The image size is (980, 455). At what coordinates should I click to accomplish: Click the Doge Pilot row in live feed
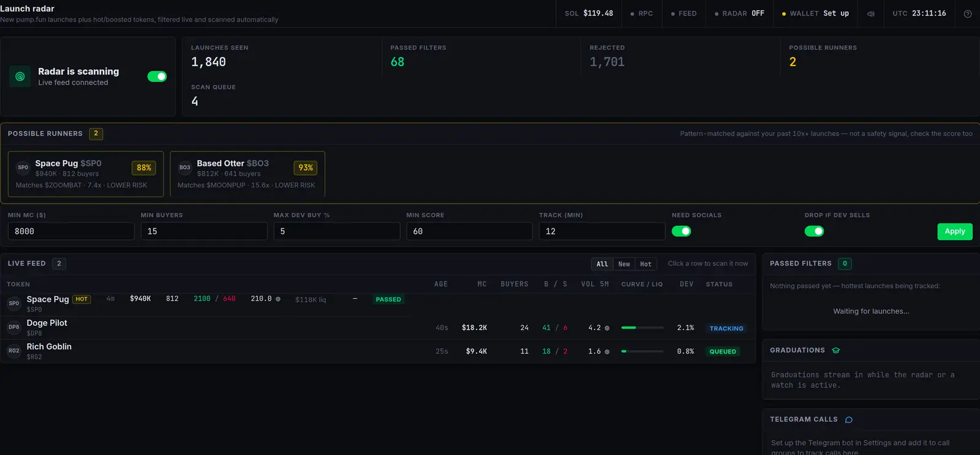(378, 328)
